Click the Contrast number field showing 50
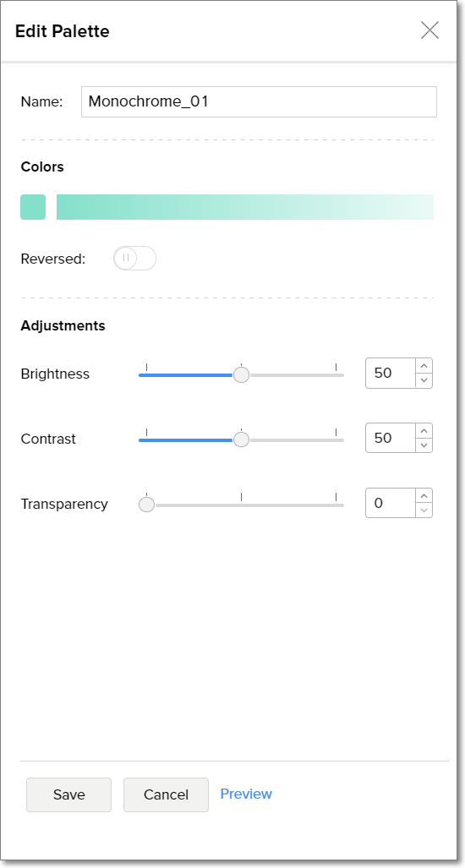This screenshot has width=465, height=868. (x=391, y=438)
